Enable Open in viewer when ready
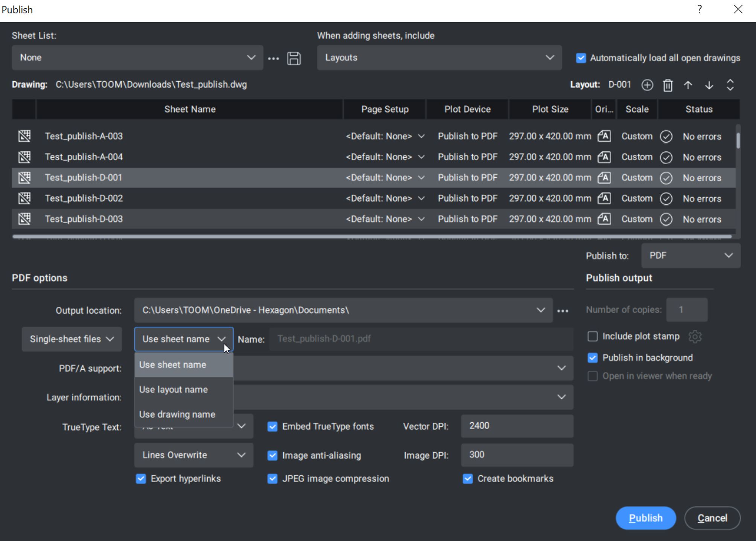The image size is (756, 541). pyautogui.click(x=592, y=376)
